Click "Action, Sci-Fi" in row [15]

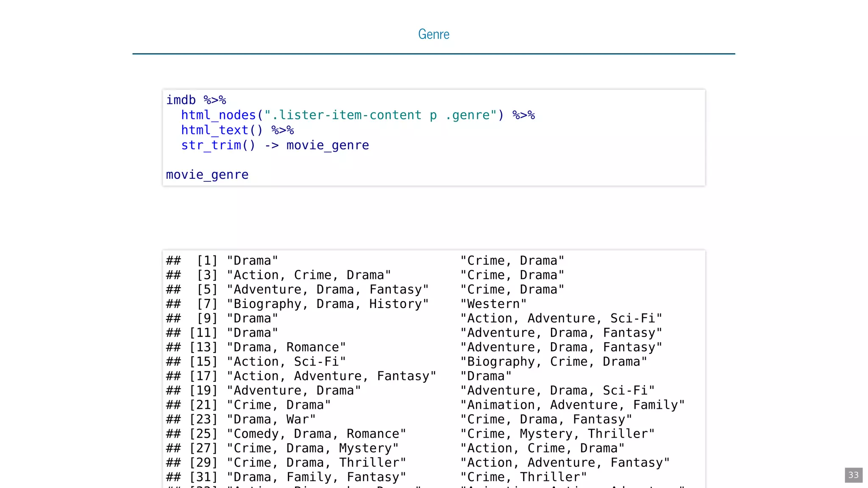click(286, 361)
